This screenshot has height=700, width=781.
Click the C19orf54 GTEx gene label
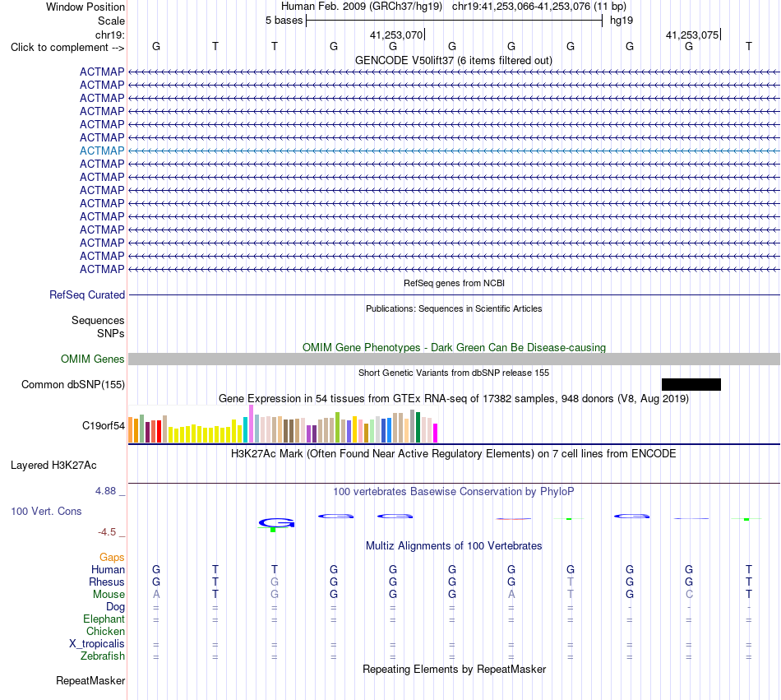pos(104,425)
